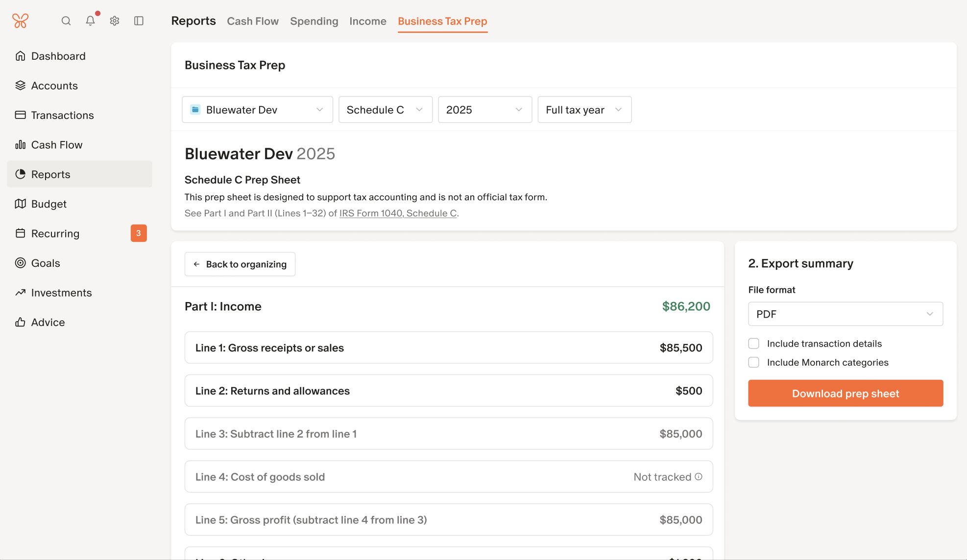Click the info icon beside Not tracked
967x560 pixels.
pos(699,477)
